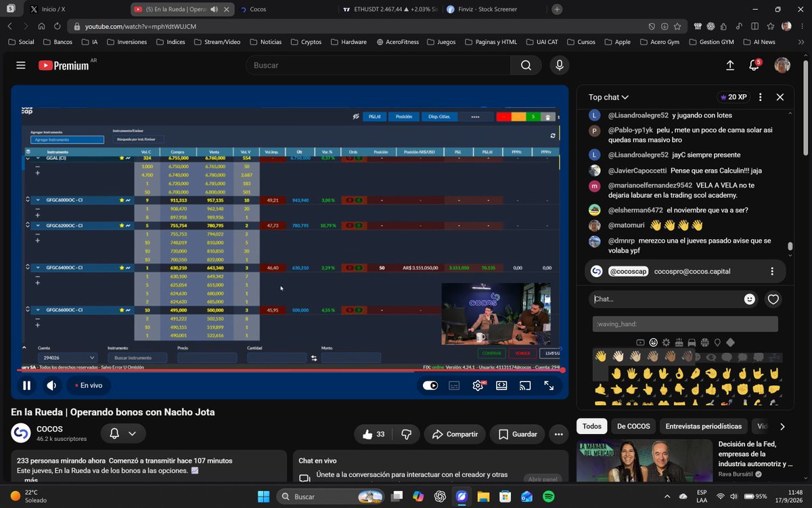Toggle the chat heart reaction
The height and width of the screenshot is (508, 812).
click(x=773, y=299)
